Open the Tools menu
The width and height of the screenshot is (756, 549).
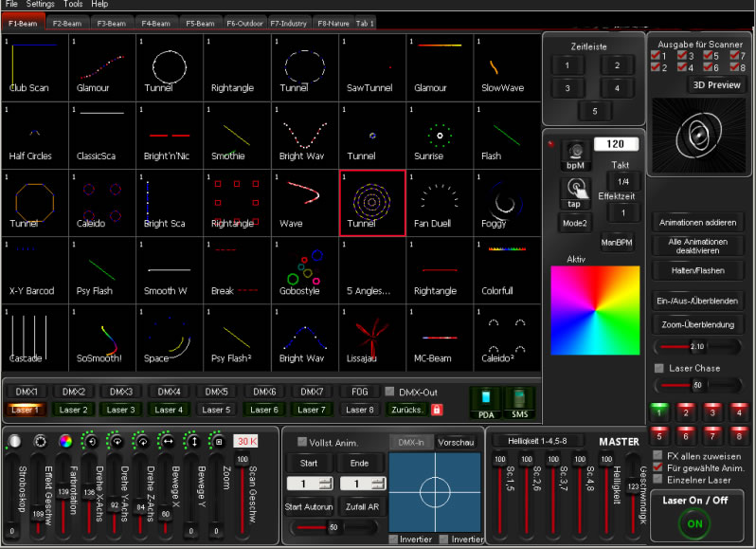pyautogui.click(x=73, y=4)
